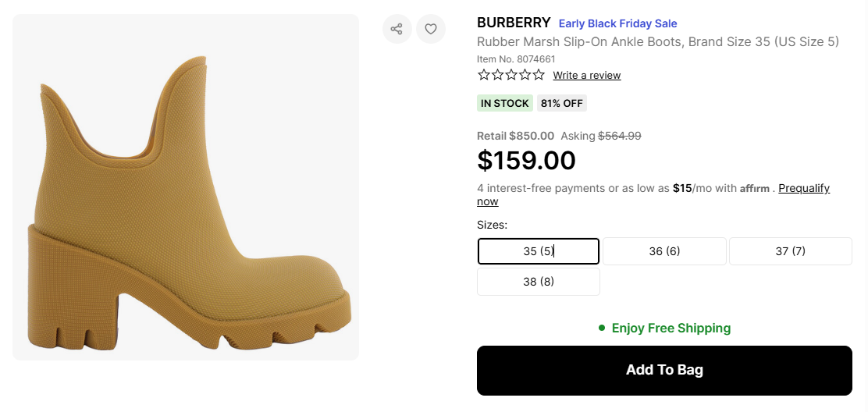868x412 pixels.
Task: Click the share icon
Action: click(397, 30)
